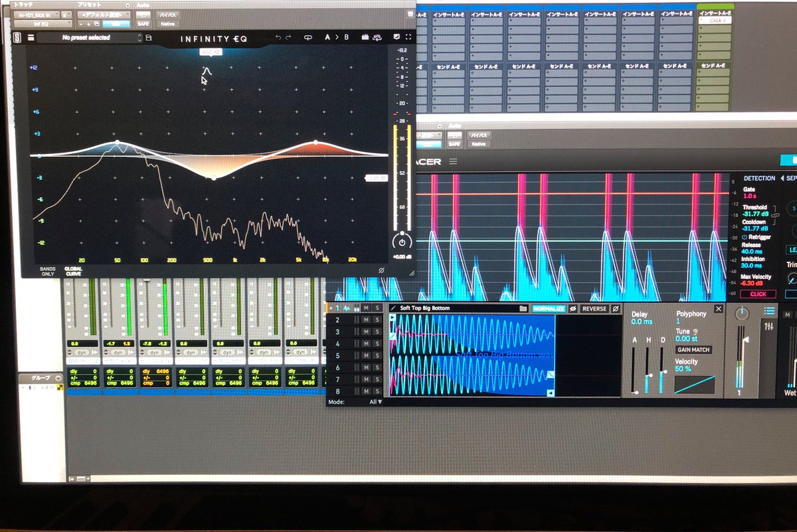Step presets with the up-down arrows
Viewport: 797px width, 532px height.
(140, 38)
